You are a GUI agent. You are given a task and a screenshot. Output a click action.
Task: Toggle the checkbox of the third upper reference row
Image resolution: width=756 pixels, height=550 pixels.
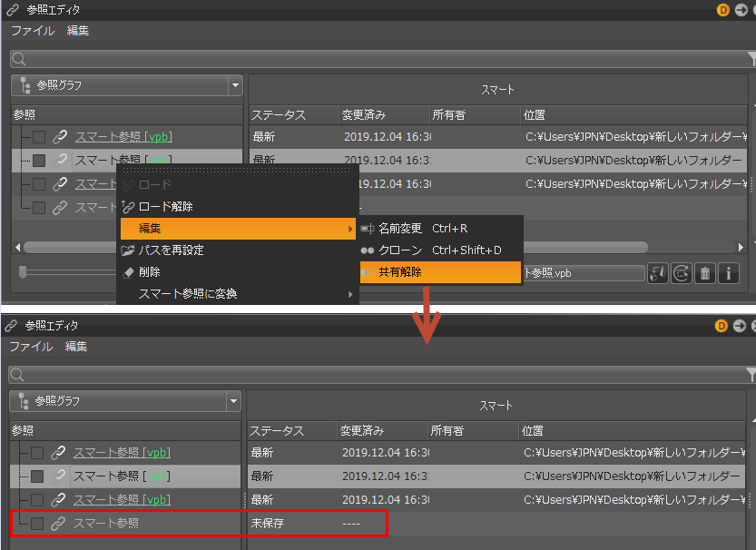(x=39, y=183)
